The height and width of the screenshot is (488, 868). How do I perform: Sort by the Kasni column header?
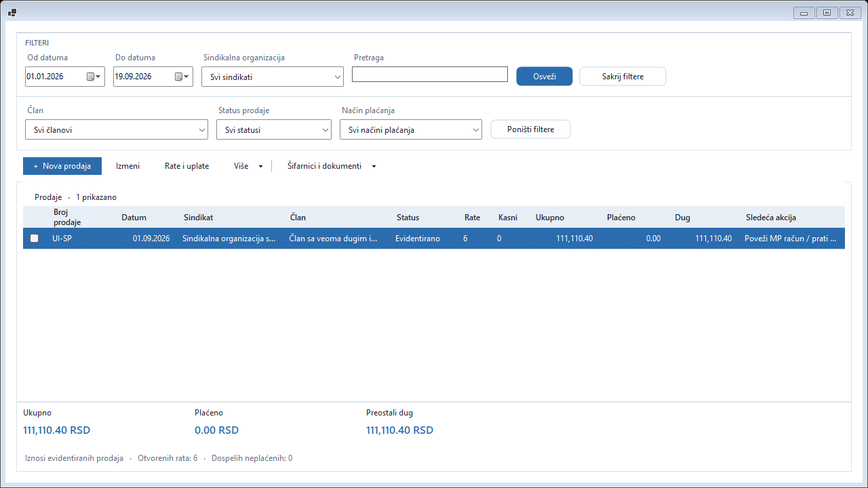[507, 218]
